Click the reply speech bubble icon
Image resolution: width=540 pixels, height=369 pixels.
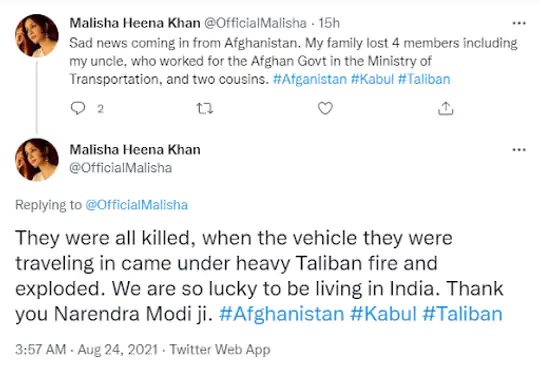click(77, 108)
